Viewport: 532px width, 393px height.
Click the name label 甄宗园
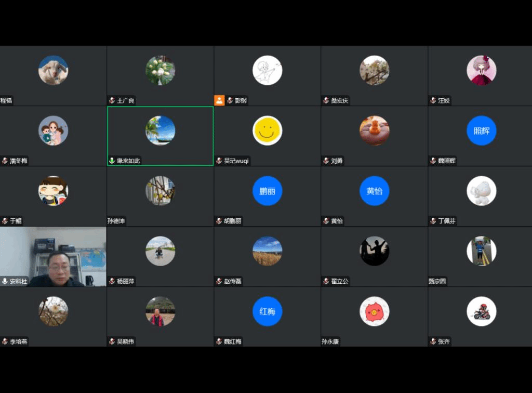pyautogui.click(x=437, y=281)
